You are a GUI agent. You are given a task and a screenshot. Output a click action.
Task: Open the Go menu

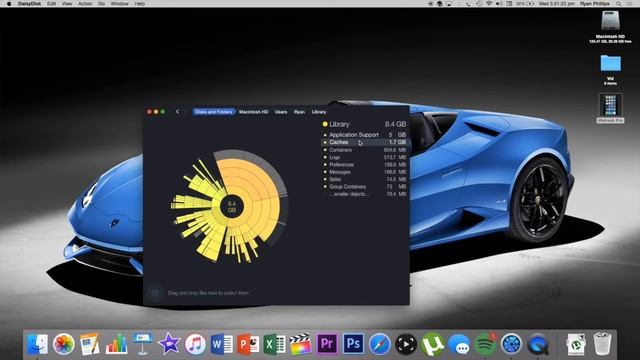point(101,4)
